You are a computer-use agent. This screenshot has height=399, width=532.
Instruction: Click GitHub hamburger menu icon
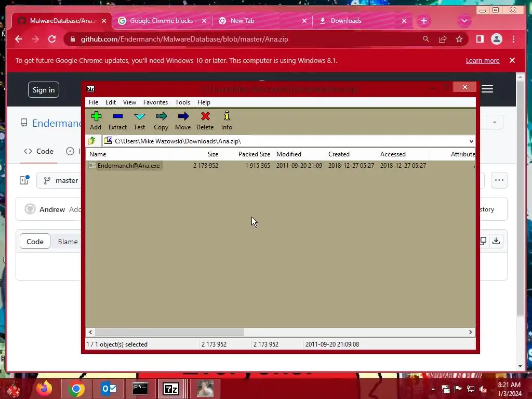pos(487,89)
